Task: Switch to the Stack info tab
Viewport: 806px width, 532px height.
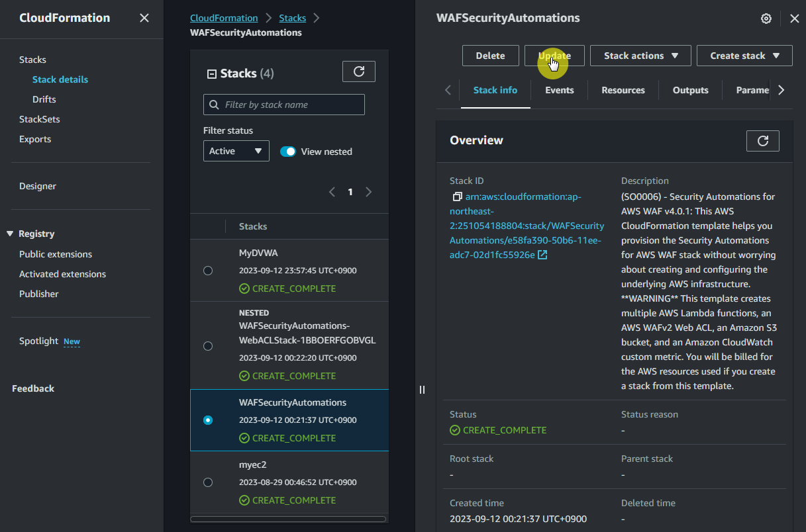Action: (x=495, y=90)
